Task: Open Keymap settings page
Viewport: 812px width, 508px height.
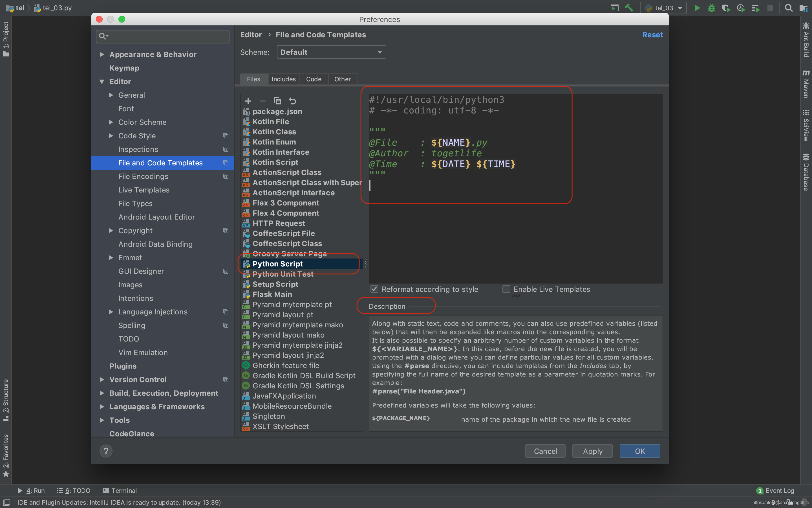Action: tap(162, 68)
